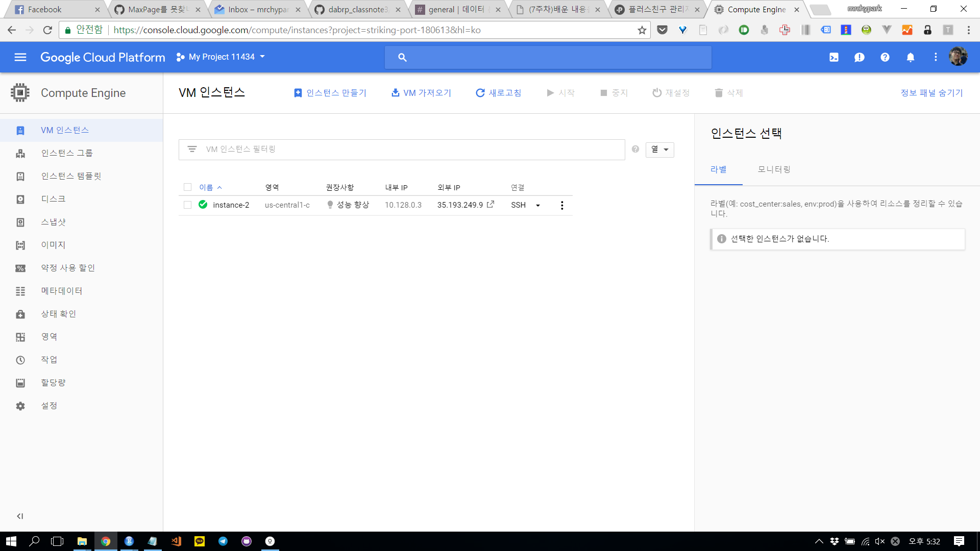The image size is (980, 551).
Task: Click the 새로고침 refresh icon
Action: point(480,93)
